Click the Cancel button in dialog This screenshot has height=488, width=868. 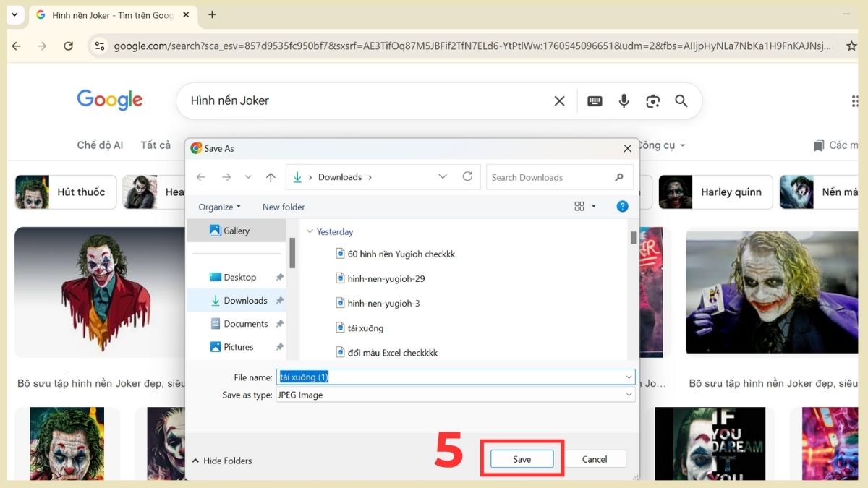595,459
